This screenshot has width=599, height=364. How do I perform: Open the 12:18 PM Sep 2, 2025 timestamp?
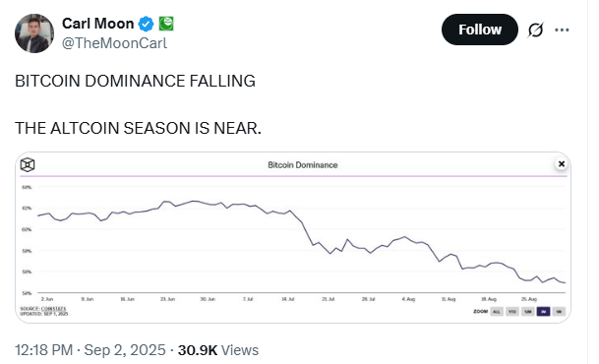pyautogui.click(x=90, y=350)
